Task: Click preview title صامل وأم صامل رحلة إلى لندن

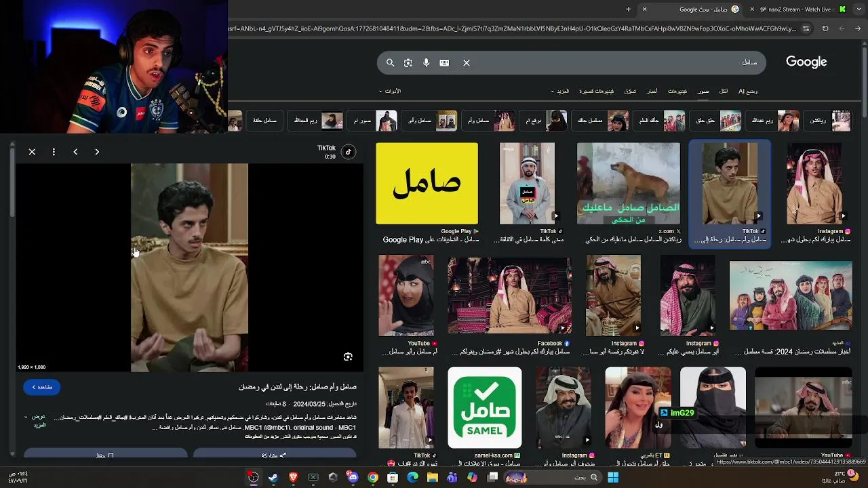Action: 298,387
